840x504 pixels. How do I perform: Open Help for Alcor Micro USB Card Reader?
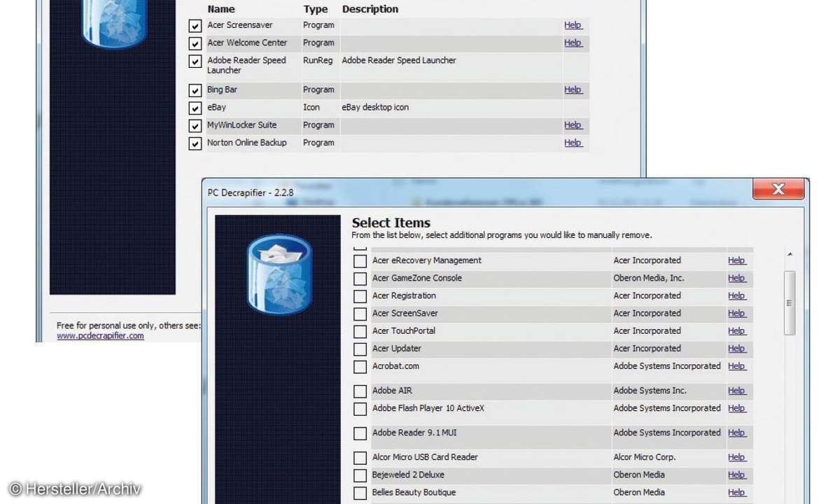tap(737, 456)
